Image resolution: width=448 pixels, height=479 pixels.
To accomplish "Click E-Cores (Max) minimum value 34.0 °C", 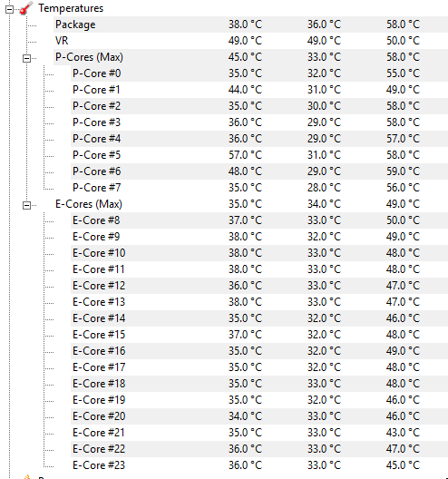I will [x=324, y=204].
